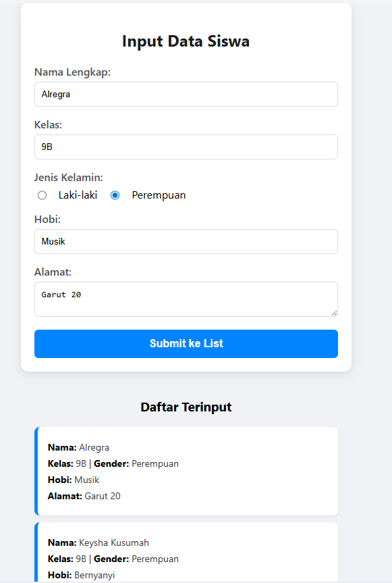Click the Alamat label above textarea

[x=53, y=272]
